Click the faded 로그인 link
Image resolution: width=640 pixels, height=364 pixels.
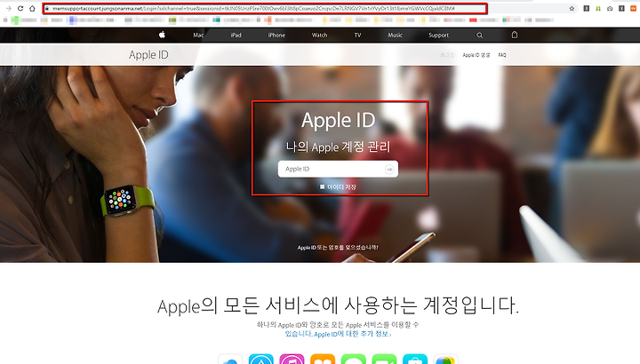click(447, 55)
